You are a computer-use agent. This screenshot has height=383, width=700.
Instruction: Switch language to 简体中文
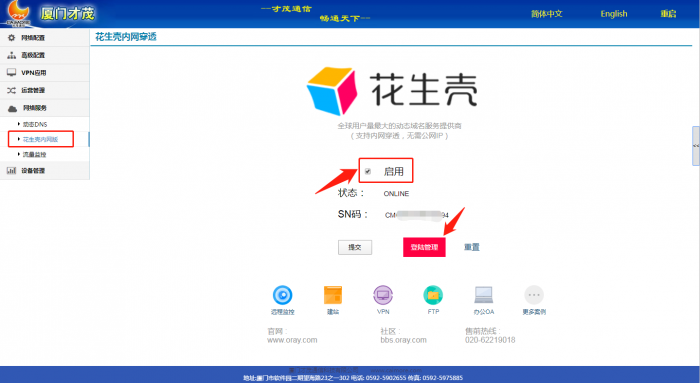tap(546, 14)
